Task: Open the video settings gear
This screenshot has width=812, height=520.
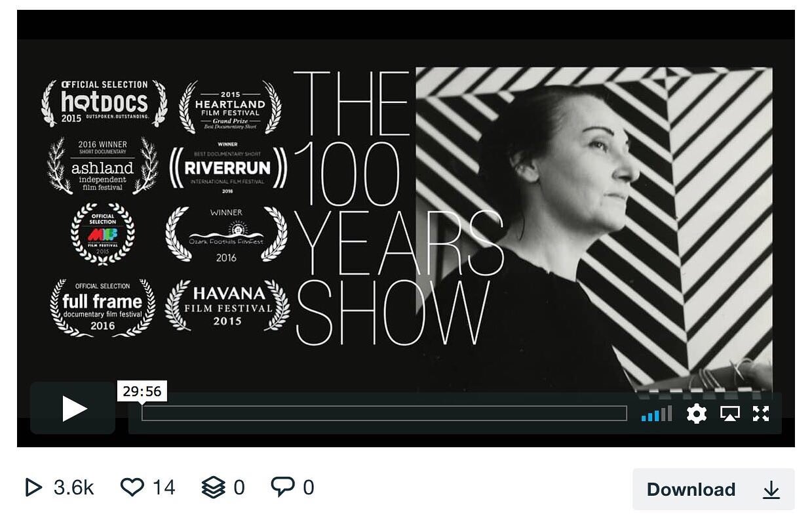Action: [x=696, y=414]
